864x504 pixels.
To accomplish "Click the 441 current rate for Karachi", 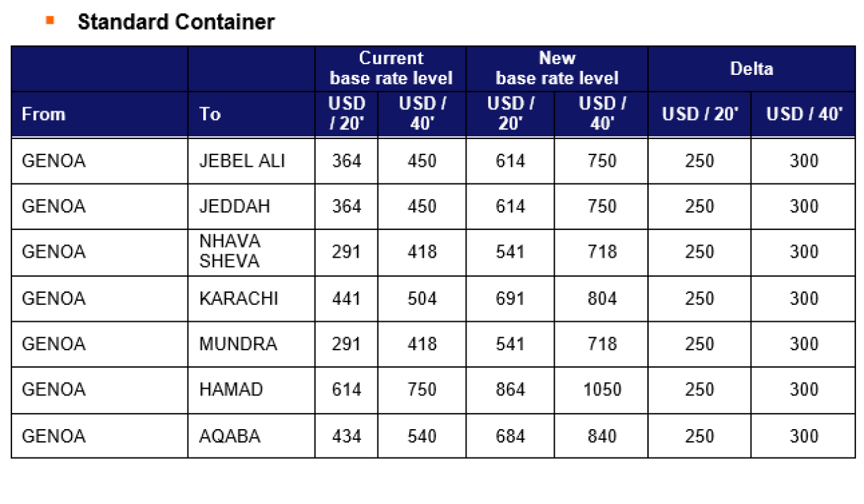I will click(346, 298).
